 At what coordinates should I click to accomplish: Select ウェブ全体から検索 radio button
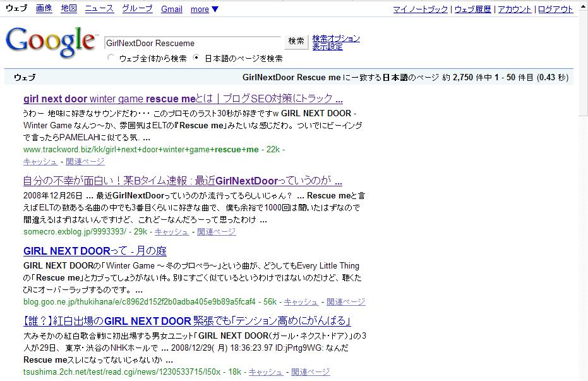point(111,57)
